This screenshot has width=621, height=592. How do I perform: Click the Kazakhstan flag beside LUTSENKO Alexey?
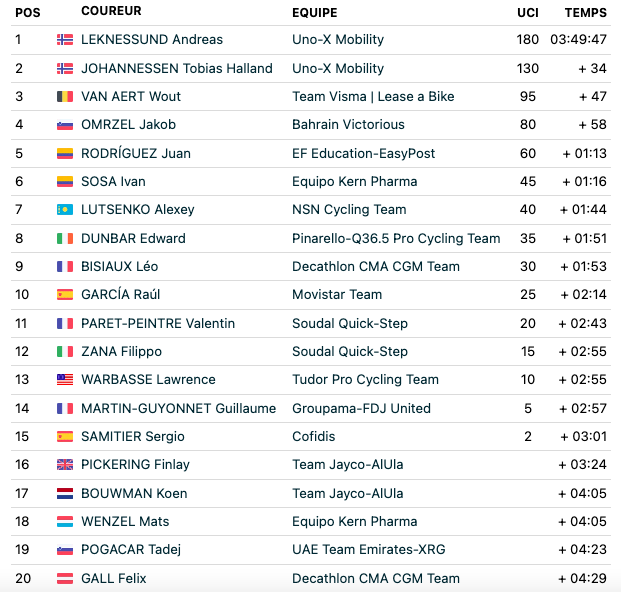pyautogui.click(x=65, y=209)
